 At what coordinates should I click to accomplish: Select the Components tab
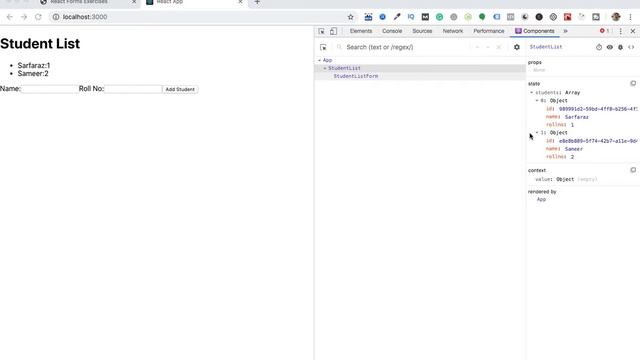(x=535, y=31)
